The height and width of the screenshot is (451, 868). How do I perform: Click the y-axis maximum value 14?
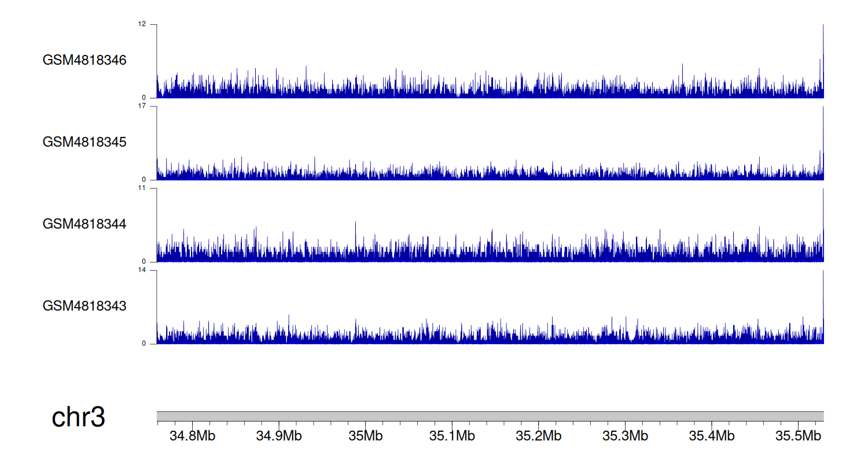(x=142, y=271)
